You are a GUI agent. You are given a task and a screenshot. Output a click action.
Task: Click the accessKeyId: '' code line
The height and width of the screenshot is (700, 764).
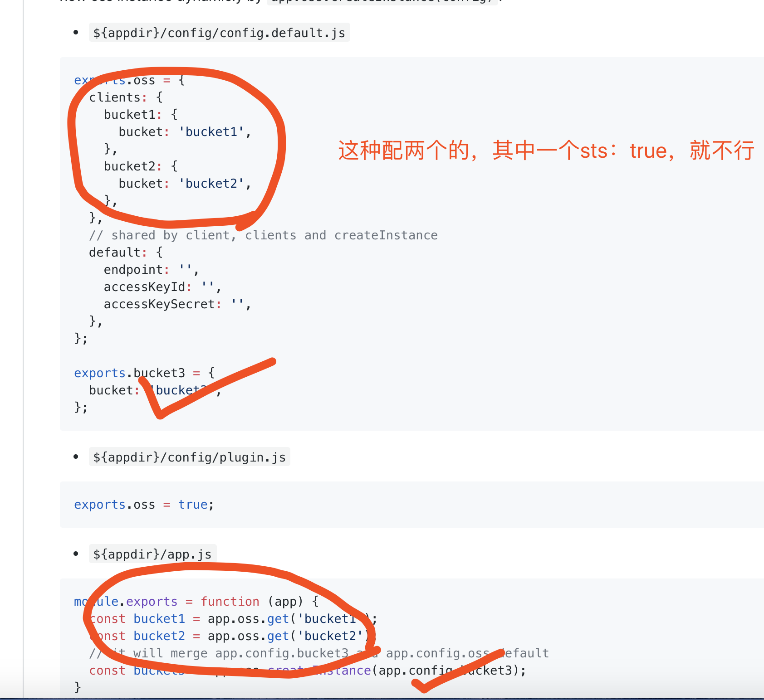pyautogui.click(x=162, y=287)
